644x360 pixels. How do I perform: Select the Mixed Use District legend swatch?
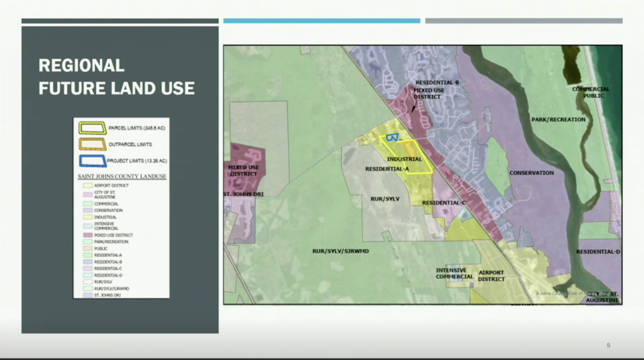[88, 235]
